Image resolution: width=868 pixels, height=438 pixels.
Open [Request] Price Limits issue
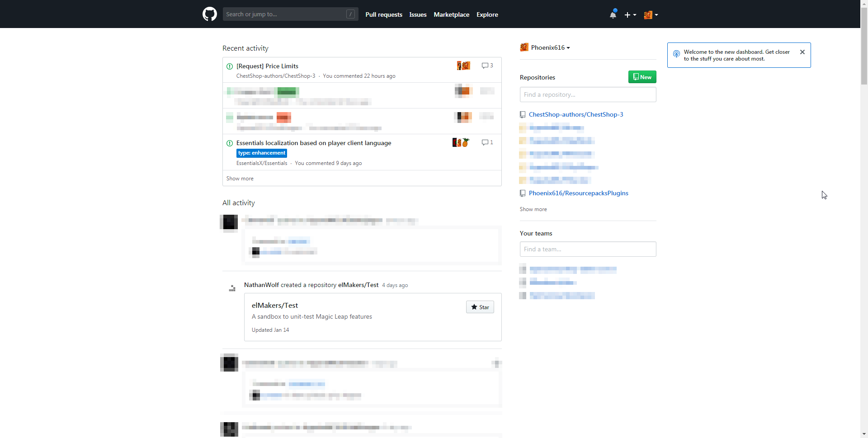tap(267, 66)
